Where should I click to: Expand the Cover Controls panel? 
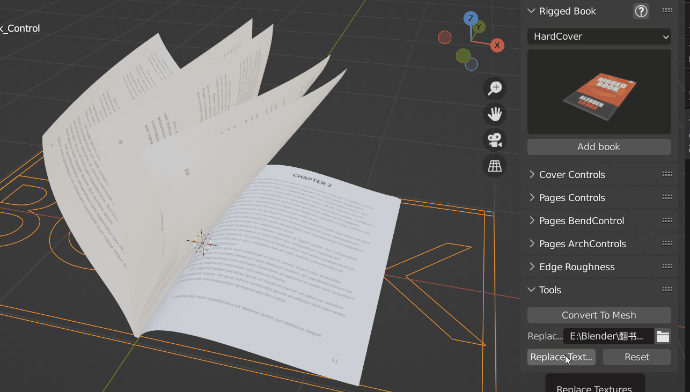point(532,175)
